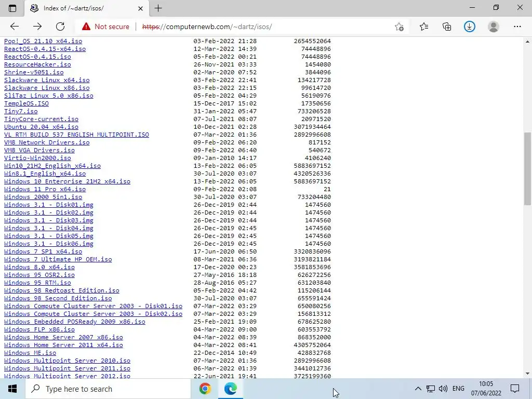Download Windows 11 Pro x64.iso
Image resolution: width=532 pixels, height=399 pixels.
45,189
